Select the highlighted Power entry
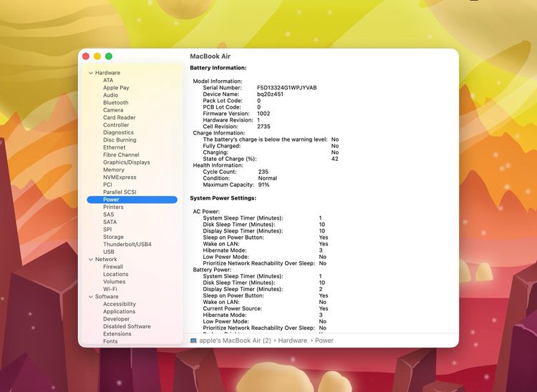The image size is (537, 392). (132, 200)
